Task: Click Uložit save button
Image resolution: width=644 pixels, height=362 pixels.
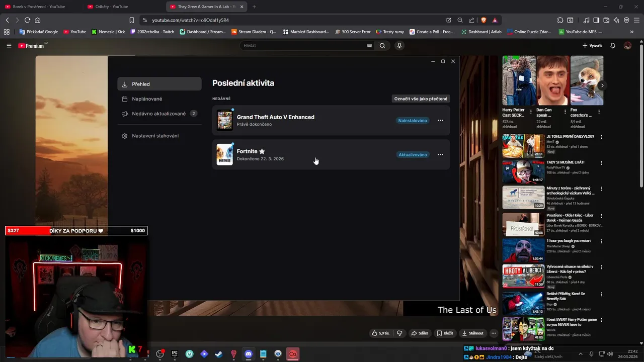Action: pos(445,333)
